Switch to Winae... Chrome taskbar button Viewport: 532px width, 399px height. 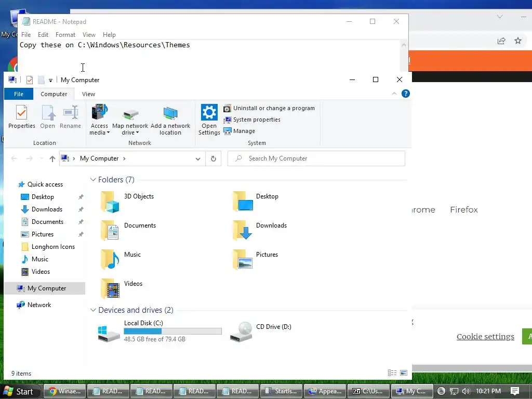click(64, 391)
